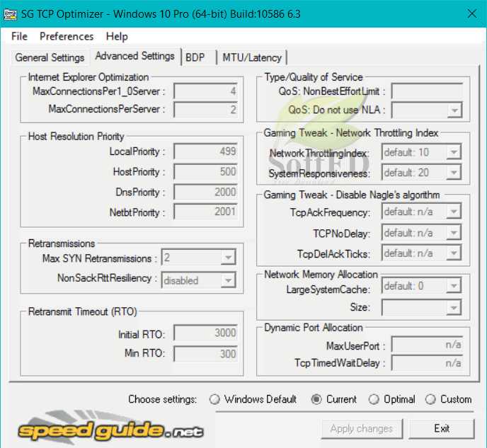This screenshot has width=487, height=448.
Task: Click the MaxUserPort field
Action: [427, 345]
